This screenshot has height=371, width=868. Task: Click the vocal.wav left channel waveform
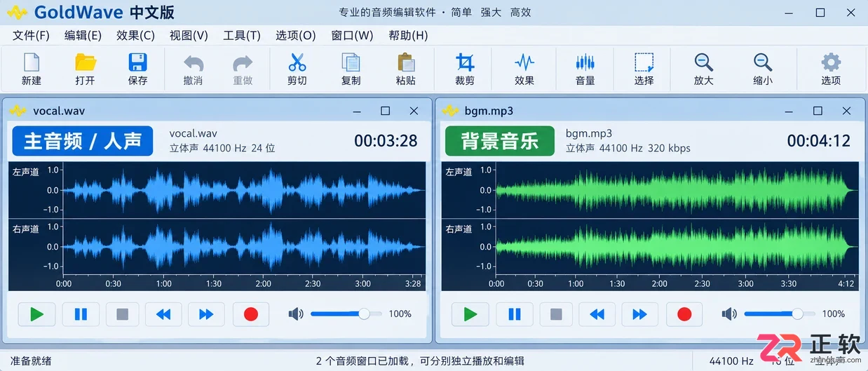[243, 190]
